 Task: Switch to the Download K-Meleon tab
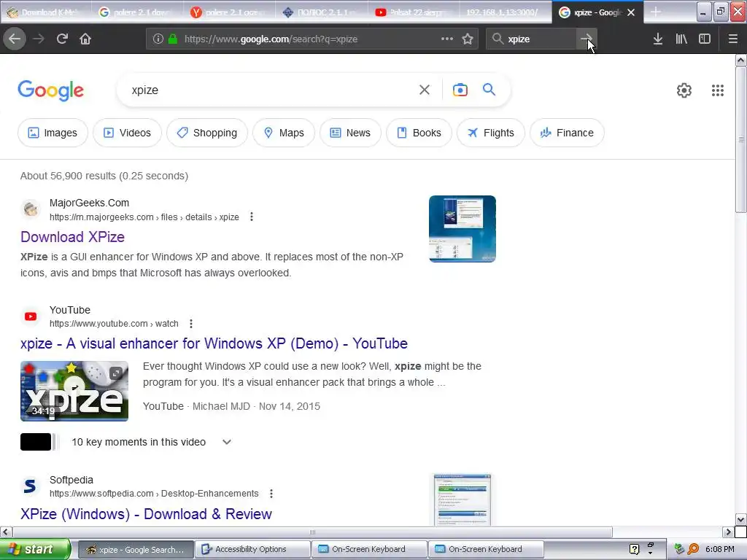44,12
